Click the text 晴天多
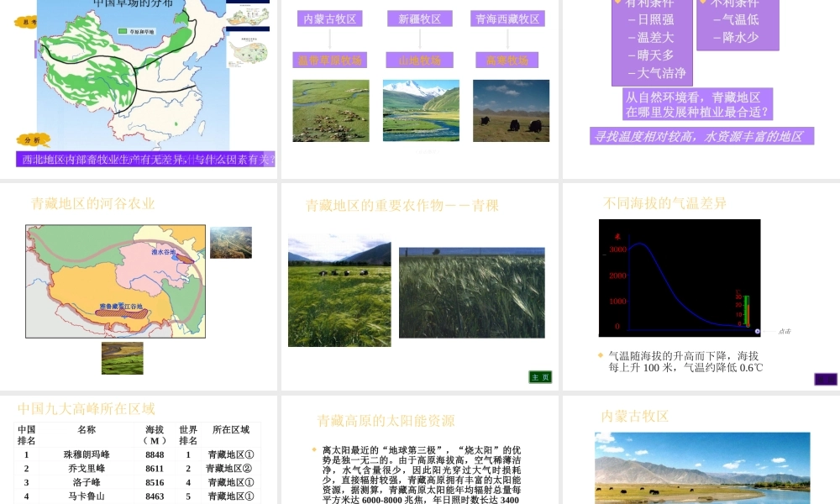Screen dimensions: 840x504 coord(655,55)
